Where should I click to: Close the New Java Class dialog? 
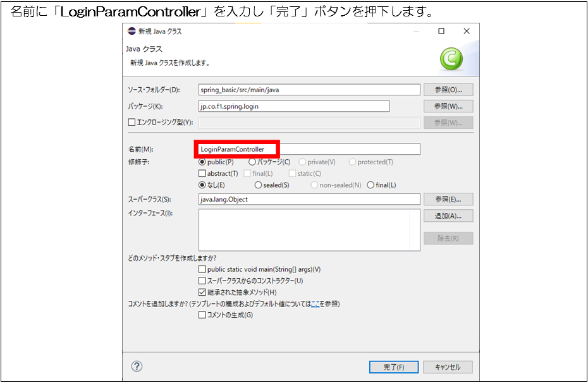point(466,31)
